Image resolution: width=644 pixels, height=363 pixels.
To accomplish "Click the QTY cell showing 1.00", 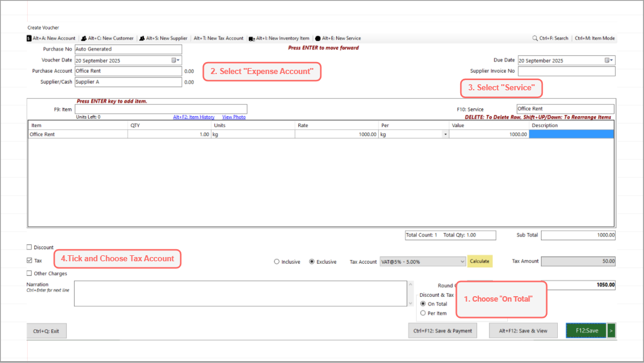I will (169, 134).
